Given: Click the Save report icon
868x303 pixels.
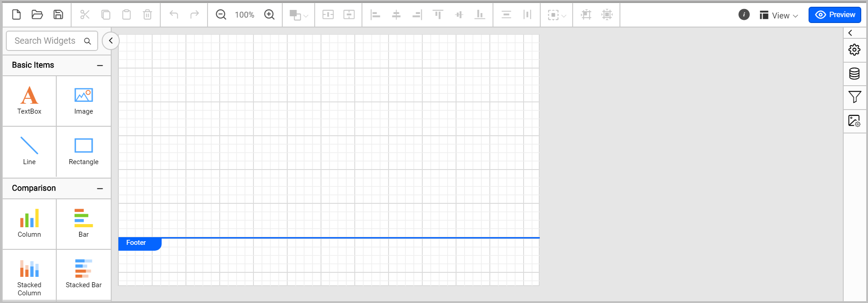Looking at the screenshot, I should pyautogui.click(x=58, y=15).
